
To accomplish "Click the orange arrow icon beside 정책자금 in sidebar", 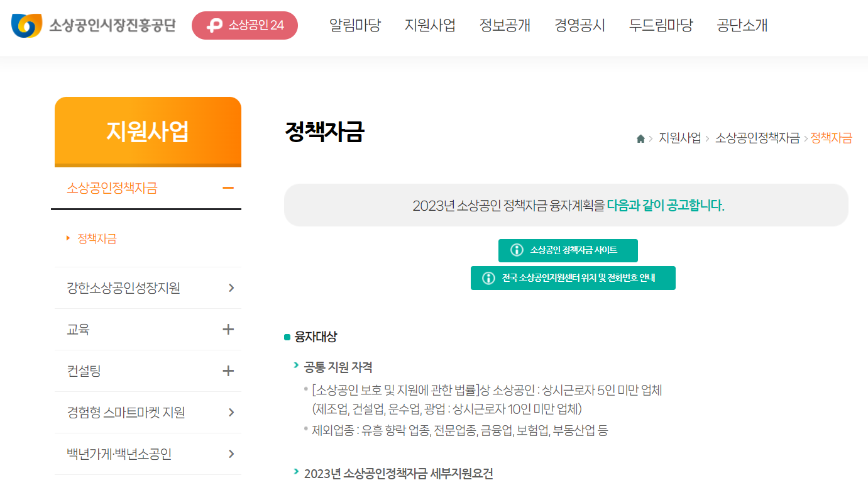I will [x=67, y=237].
